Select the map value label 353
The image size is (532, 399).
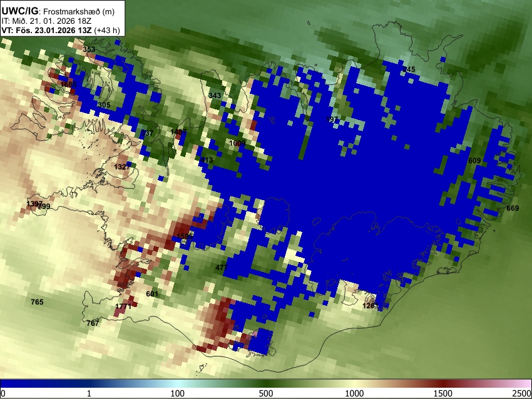[x=89, y=49]
